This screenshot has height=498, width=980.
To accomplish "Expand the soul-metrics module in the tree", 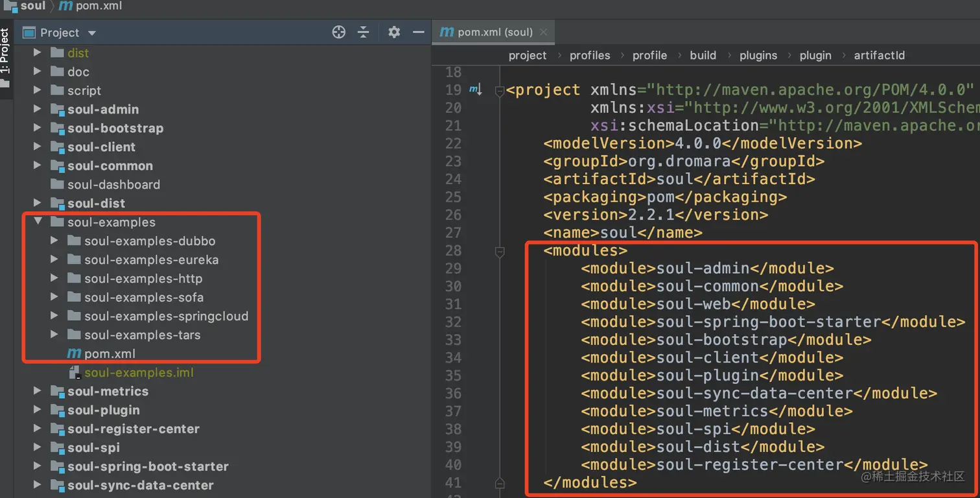I will click(38, 392).
